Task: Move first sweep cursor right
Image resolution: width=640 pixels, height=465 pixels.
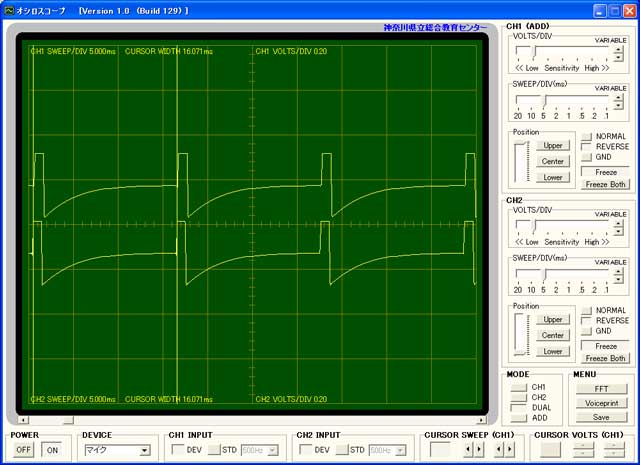Action: click(x=478, y=450)
